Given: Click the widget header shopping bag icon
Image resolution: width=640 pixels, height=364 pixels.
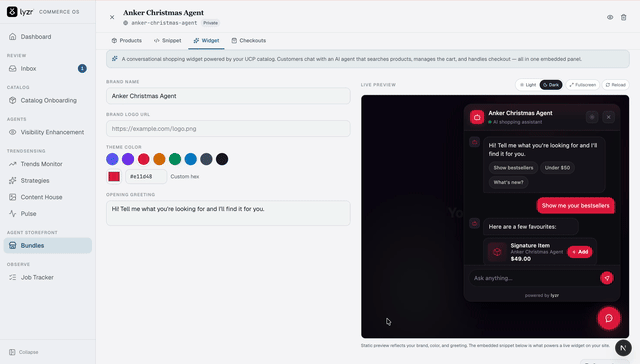Looking at the screenshot, I should point(477,117).
